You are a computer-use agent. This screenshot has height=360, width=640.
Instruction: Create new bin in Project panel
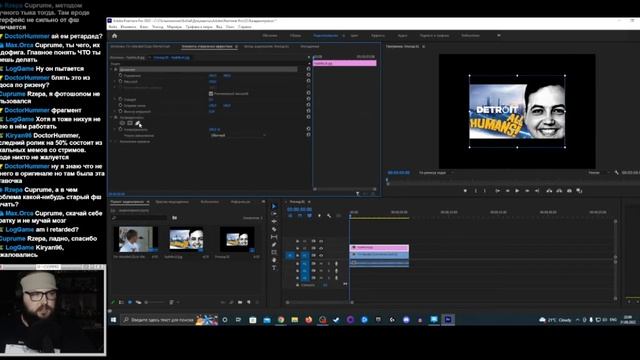pos(240,302)
